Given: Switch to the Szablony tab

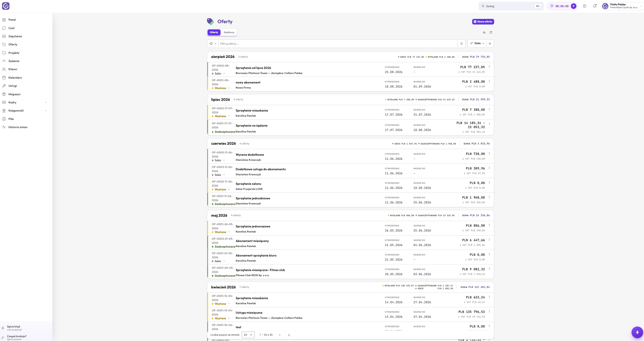Looking at the screenshot, I should pyautogui.click(x=229, y=32).
